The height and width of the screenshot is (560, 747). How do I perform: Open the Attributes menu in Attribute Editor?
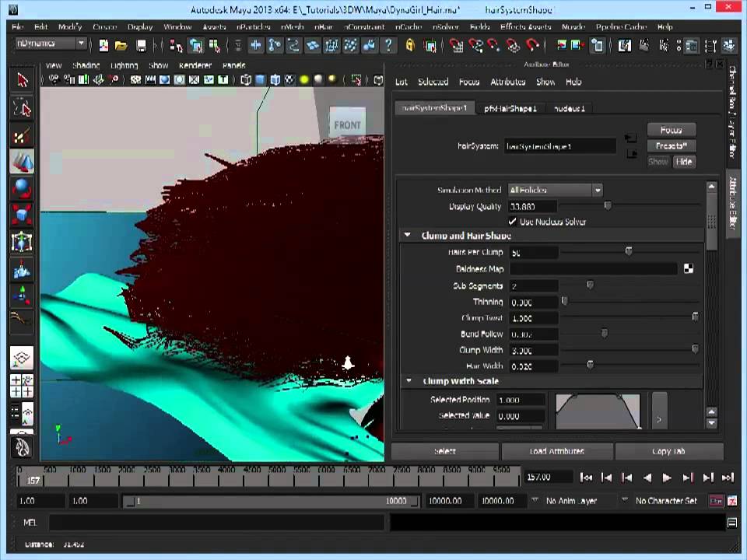click(508, 82)
